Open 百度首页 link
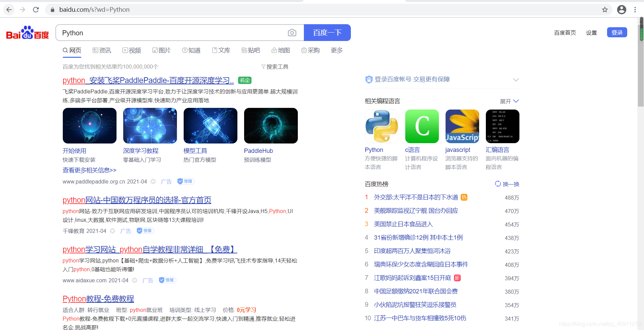Screen dimensions: 644x330 565,33
